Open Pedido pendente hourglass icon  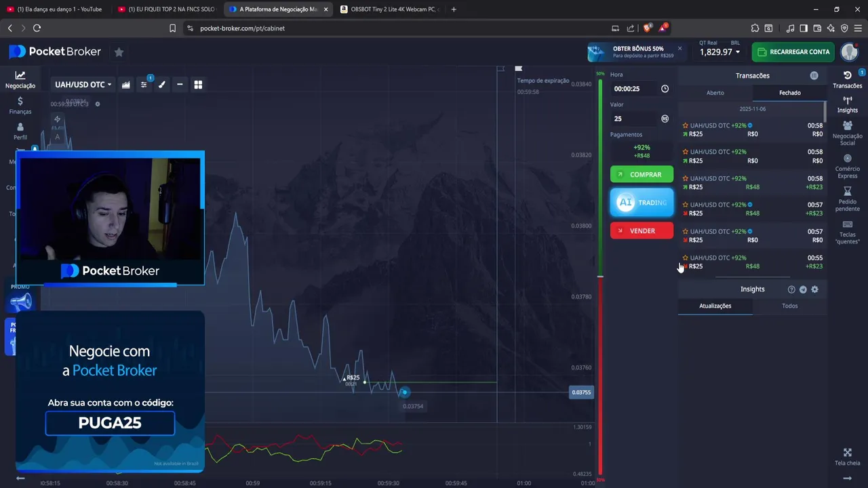coord(848,199)
